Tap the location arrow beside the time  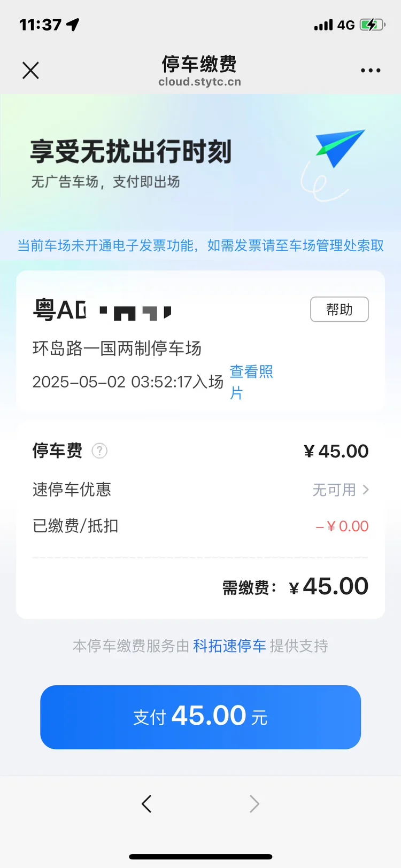(x=73, y=25)
